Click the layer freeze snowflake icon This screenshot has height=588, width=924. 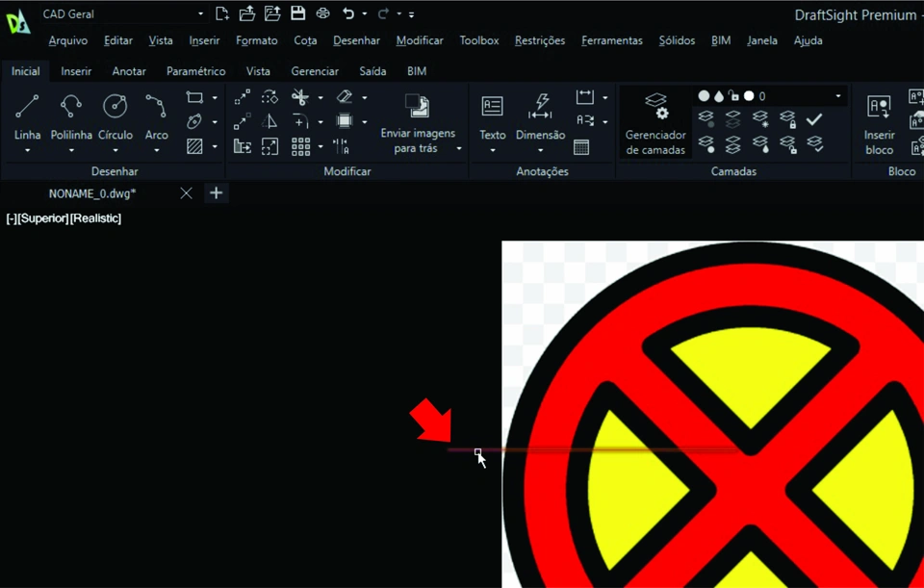point(760,118)
